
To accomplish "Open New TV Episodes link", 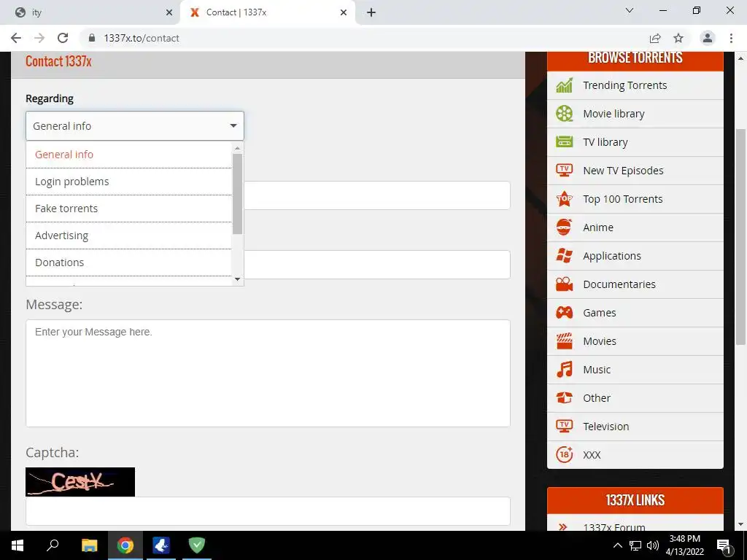I will pos(623,171).
